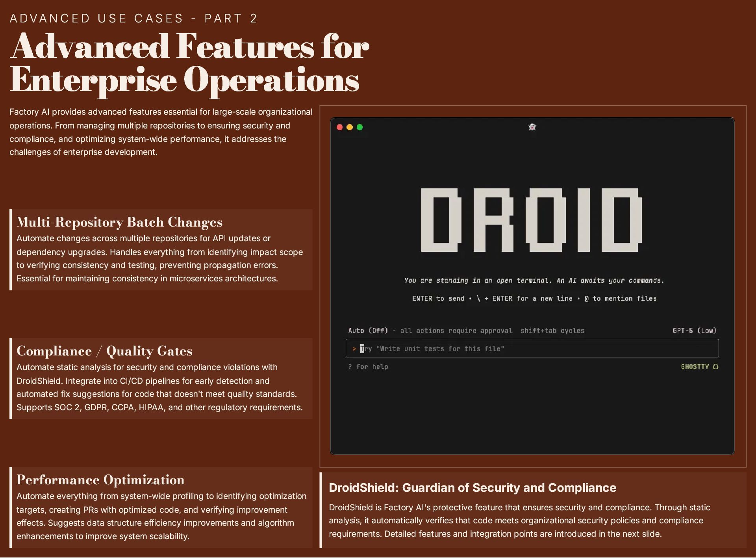Click the large DROID pixel logo
Image resolution: width=756 pixels, height=558 pixels.
tap(532, 220)
